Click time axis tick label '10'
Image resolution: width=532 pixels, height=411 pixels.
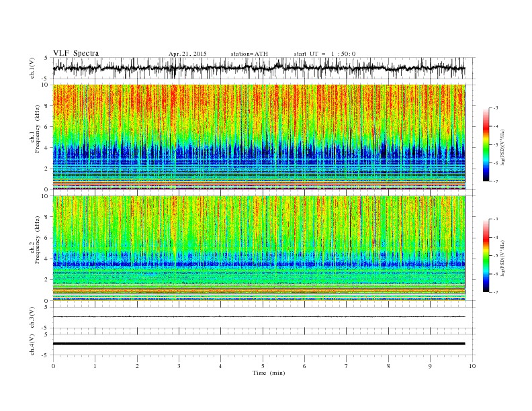click(472, 366)
